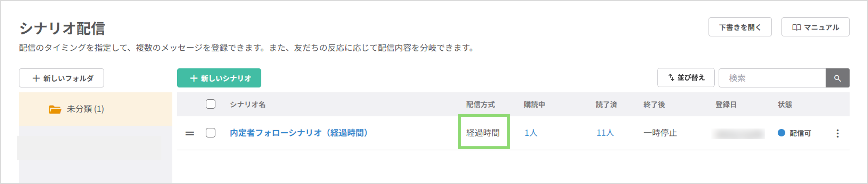Click the 登録日 column header
Viewport: 868px width, 184px height.
[x=726, y=105]
